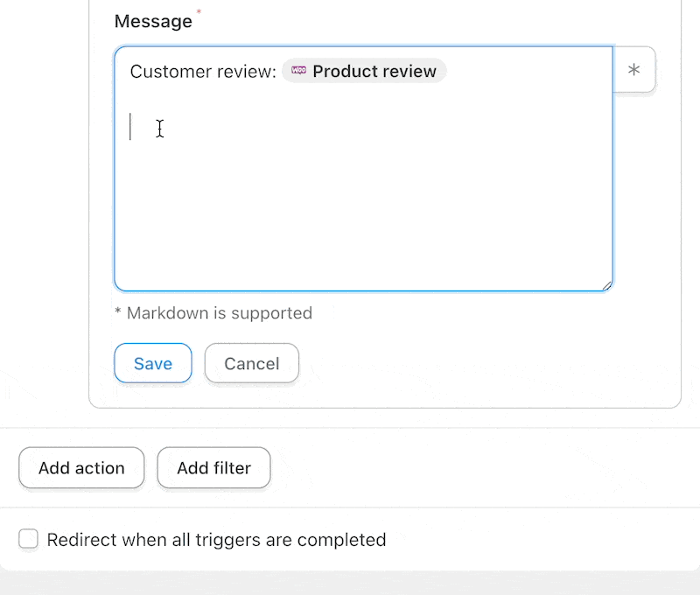The height and width of the screenshot is (595, 700).
Task: Click the 'Markdown is supported' note
Action: [x=213, y=313]
